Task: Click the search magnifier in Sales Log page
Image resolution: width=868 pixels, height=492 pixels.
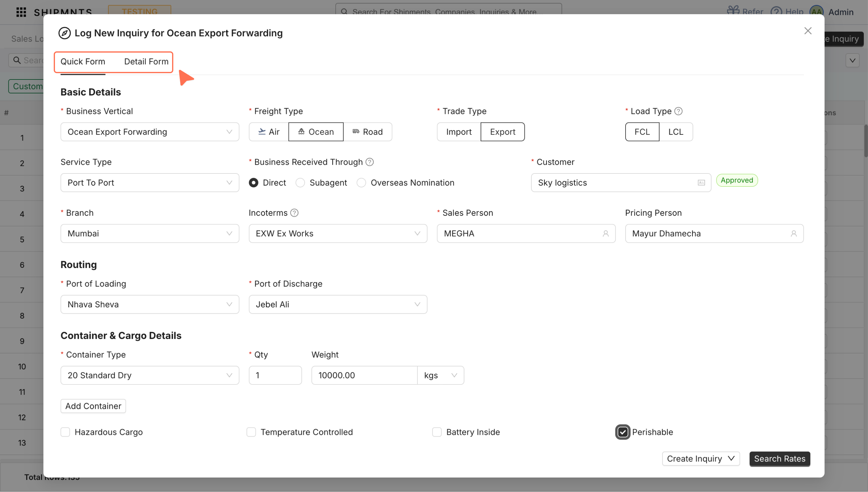Action: coord(17,60)
